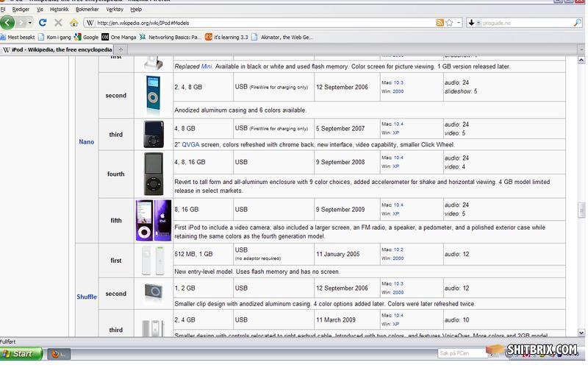Image resolution: width=588 pixels, height=368 pixels.
Task: Click the first-generation Shuffle image
Action: click(153, 261)
